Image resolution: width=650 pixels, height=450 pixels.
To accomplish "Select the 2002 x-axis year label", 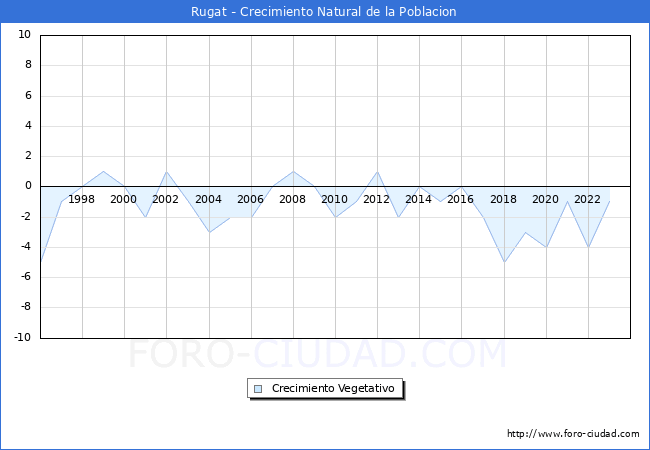I will click(166, 199).
